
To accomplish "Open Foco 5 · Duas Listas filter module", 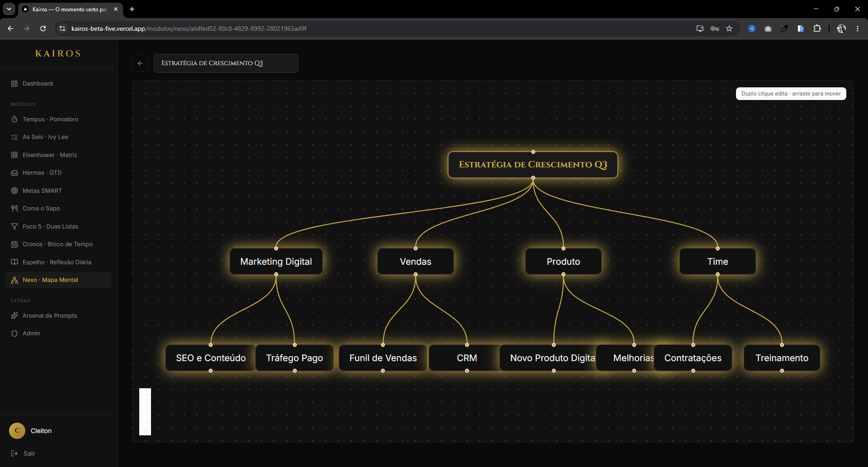I will coord(58,226).
